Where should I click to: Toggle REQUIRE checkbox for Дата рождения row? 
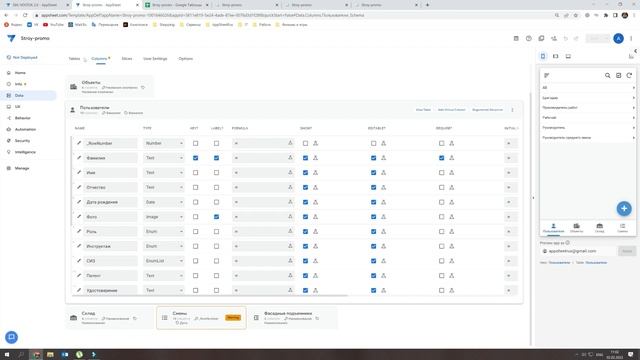coord(441,202)
